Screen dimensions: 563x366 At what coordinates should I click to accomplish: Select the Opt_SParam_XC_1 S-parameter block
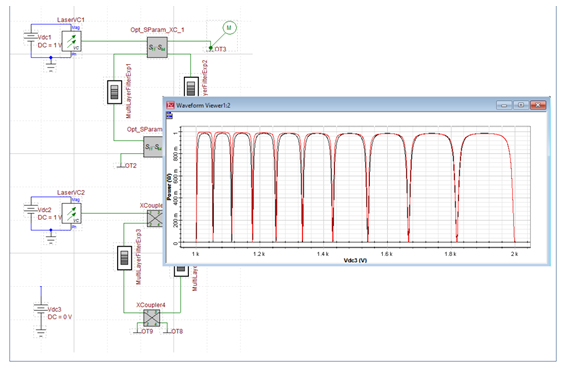click(157, 47)
